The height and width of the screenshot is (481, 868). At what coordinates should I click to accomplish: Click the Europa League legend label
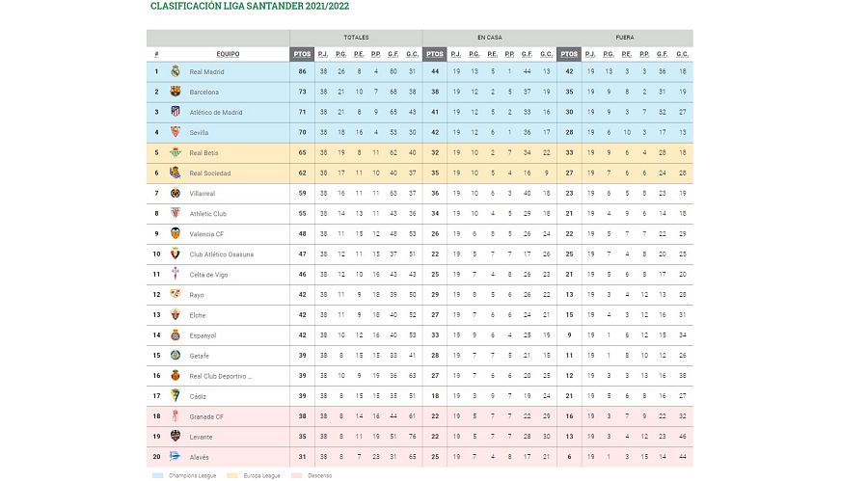(261, 475)
